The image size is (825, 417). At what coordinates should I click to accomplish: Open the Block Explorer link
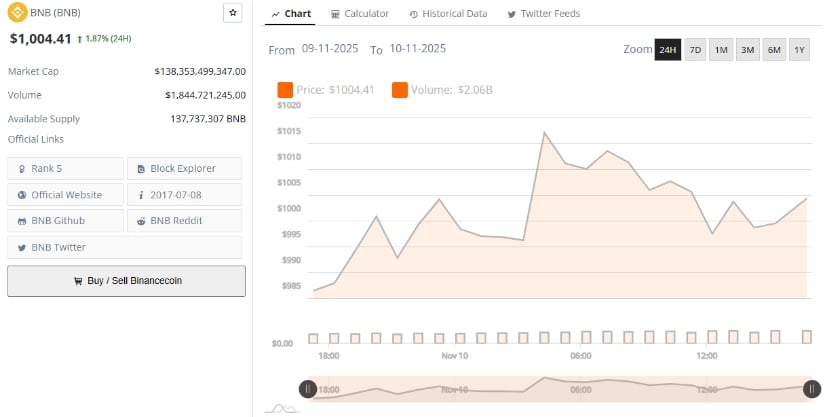click(x=183, y=168)
